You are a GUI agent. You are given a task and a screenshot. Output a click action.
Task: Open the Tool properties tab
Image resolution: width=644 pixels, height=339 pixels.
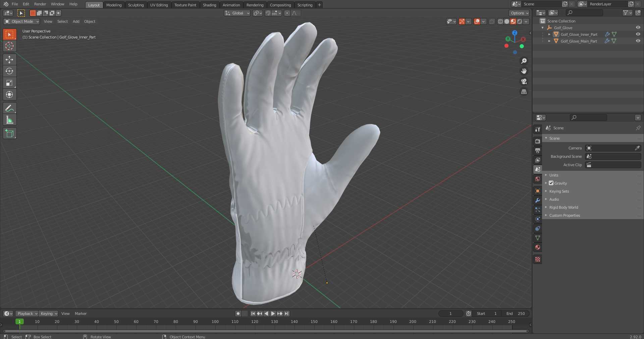[x=538, y=129]
